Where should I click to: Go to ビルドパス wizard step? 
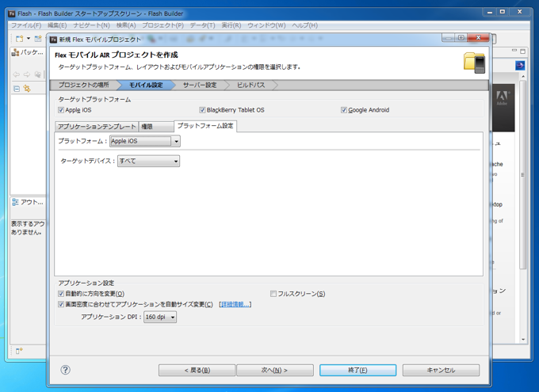pos(250,85)
